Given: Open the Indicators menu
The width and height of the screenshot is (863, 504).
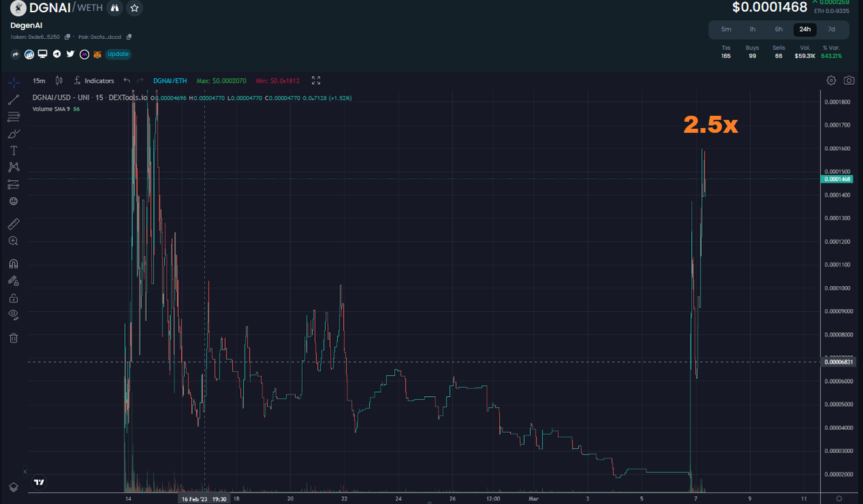Looking at the screenshot, I should pos(93,81).
